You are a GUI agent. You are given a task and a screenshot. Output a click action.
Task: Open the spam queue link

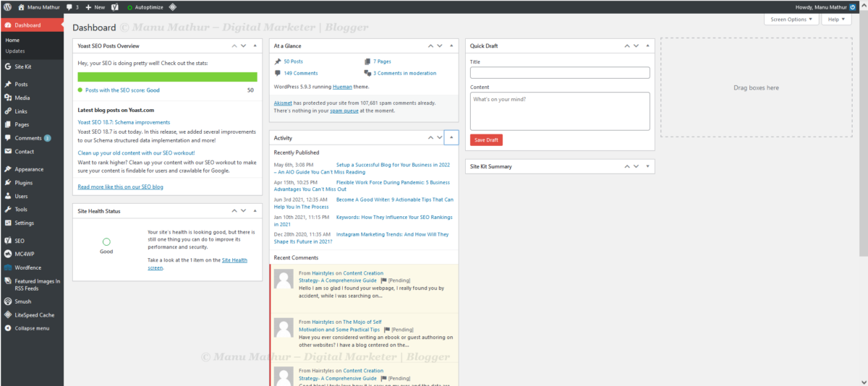(344, 111)
